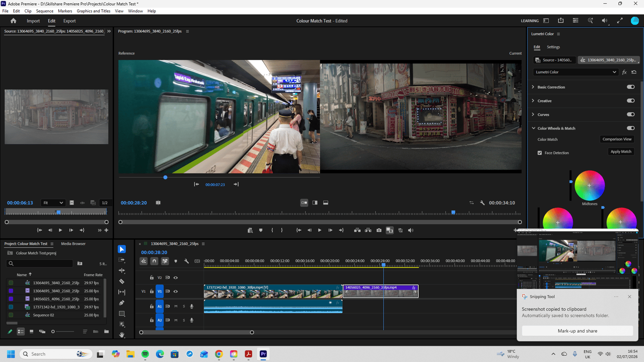Viewport: 644px width, 362px height.
Task: Switch to the Media Browser tab
Action: click(x=73, y=244)
